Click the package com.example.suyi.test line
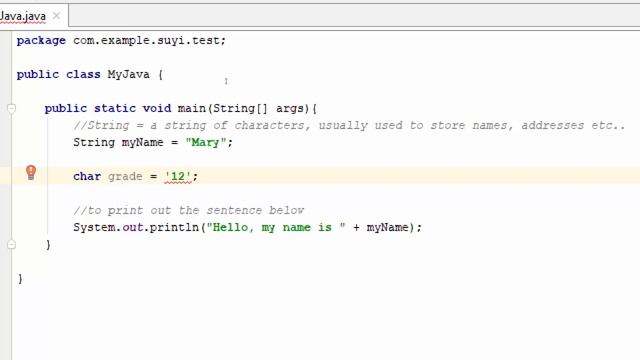640x360 pixels. tap(121, 40)
